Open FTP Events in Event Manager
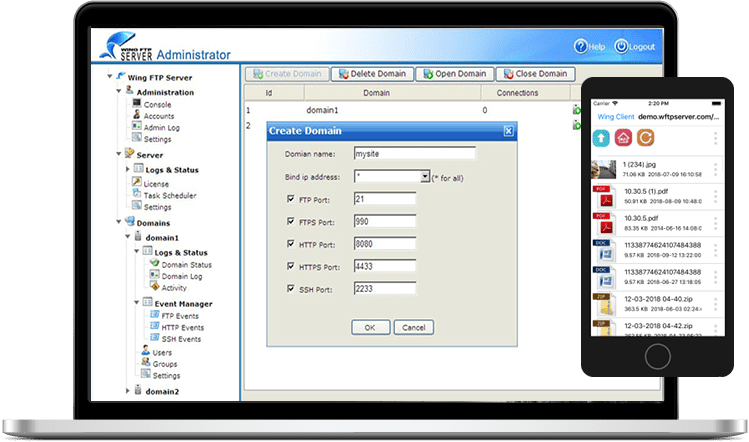Viewport: 749px width, 442px height. click(180, 316)
